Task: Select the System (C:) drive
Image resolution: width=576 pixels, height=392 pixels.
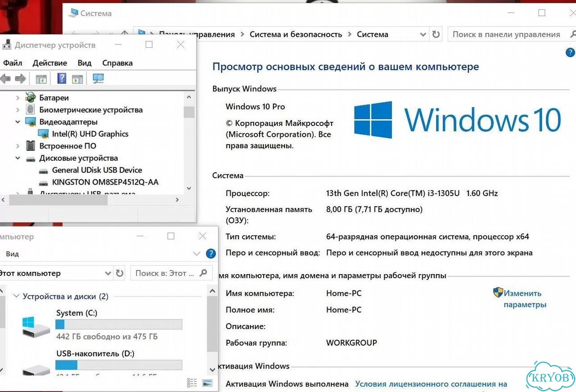Action: [x=102, y=324]
